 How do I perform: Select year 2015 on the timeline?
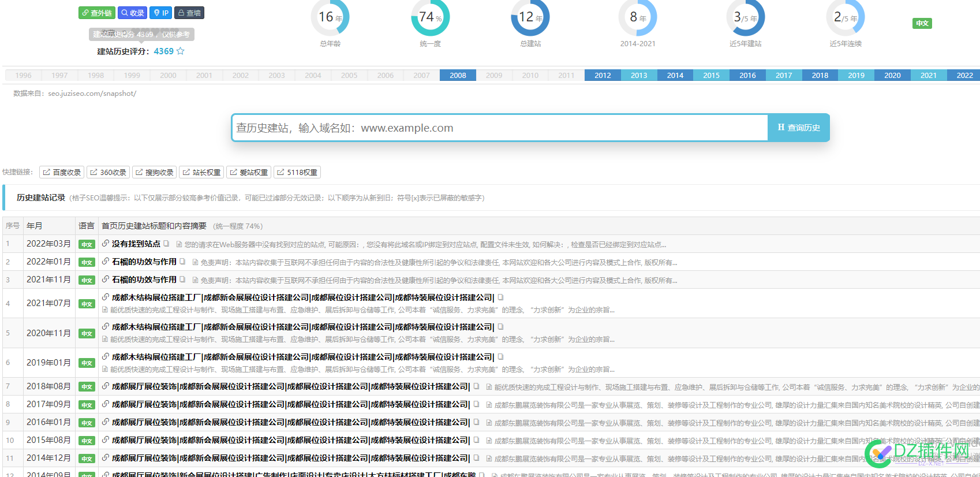[x=711, y=75]
